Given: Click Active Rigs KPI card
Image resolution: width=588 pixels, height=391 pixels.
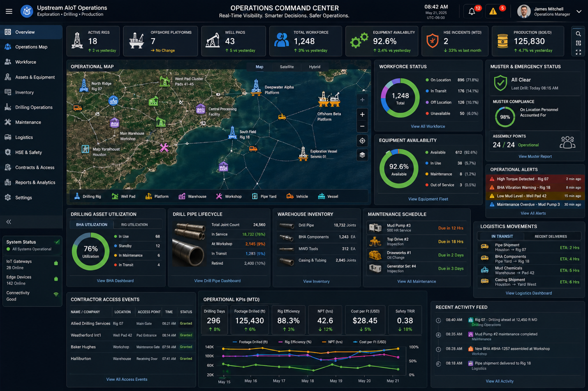Looking at the screenshot, I should coord(93,41).
